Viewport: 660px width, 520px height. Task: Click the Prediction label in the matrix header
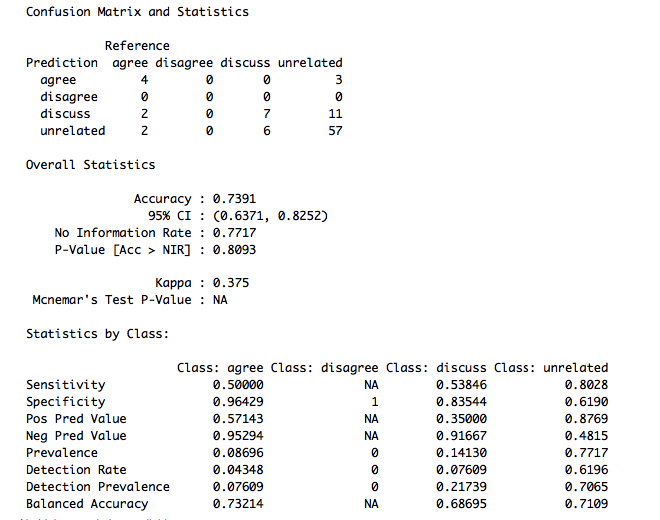click(62, 63)
